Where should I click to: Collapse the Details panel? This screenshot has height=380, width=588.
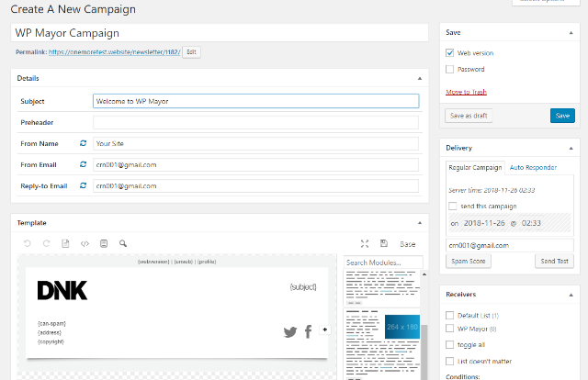(420, 78)
